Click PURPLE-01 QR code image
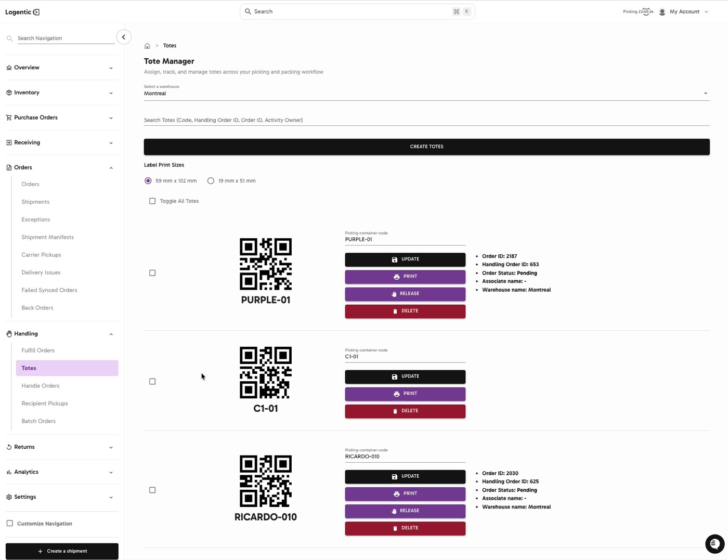Viewport: 728px width, 560px height. (x=266, y=264)
